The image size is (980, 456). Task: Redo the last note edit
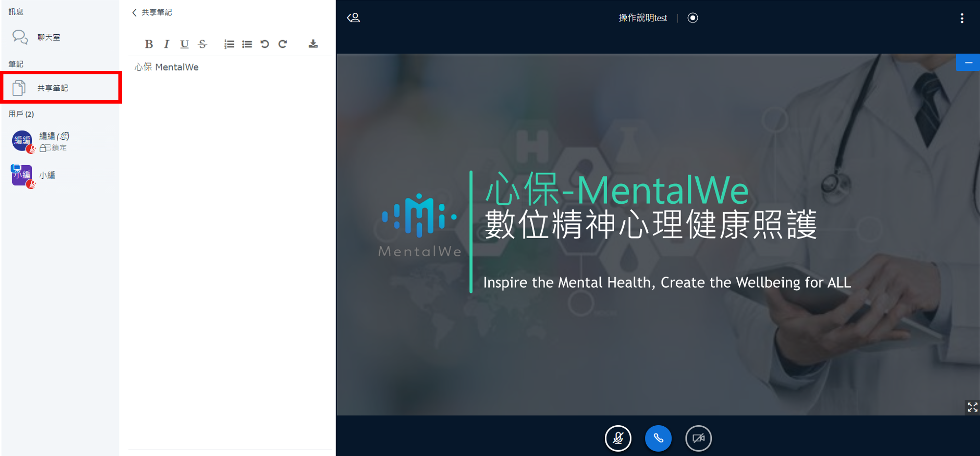click(283, 44)
